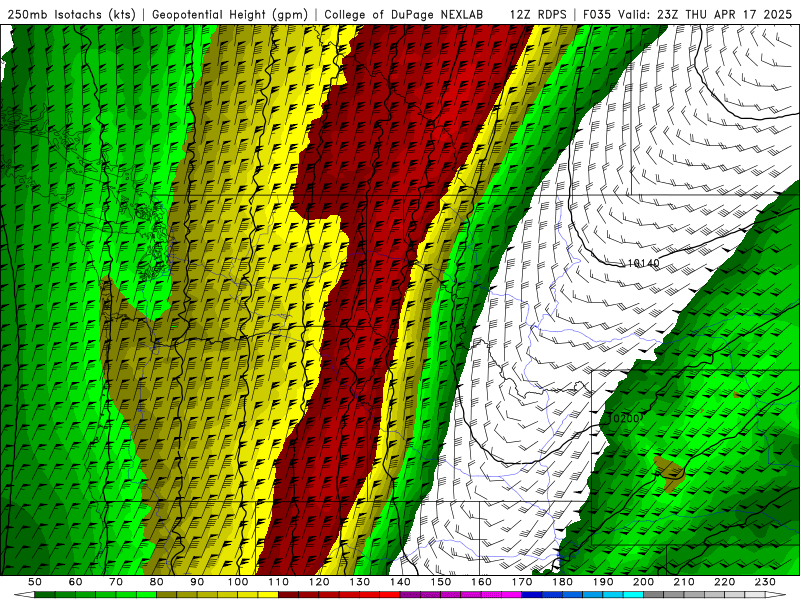The width and height of the screenshot is (800, 600).
Task: Click the '12Z RDPS' model run label
Action: coord(538,15)
